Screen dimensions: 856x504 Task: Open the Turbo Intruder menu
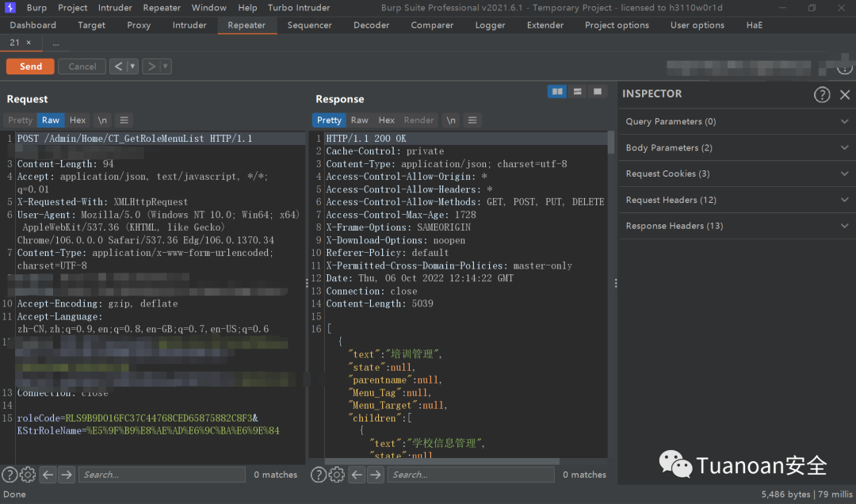(x=299, y=8)
